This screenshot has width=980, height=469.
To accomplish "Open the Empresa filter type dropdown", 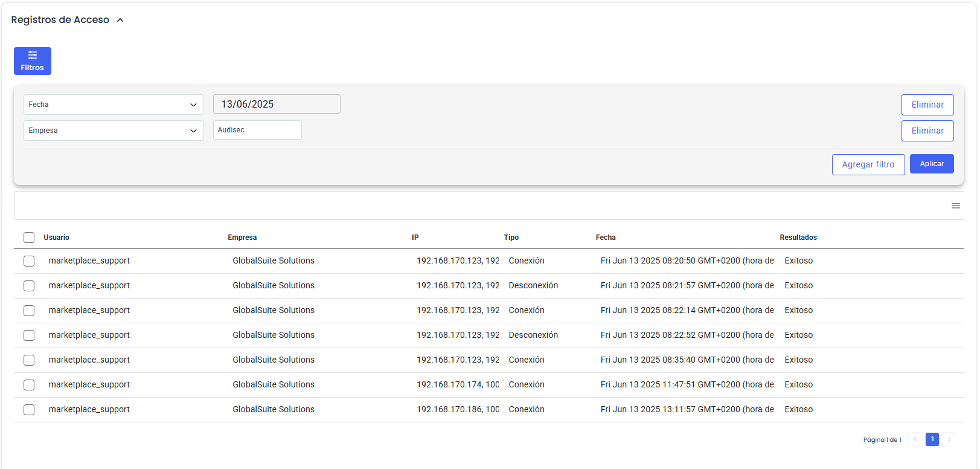I will click(113, 131).
